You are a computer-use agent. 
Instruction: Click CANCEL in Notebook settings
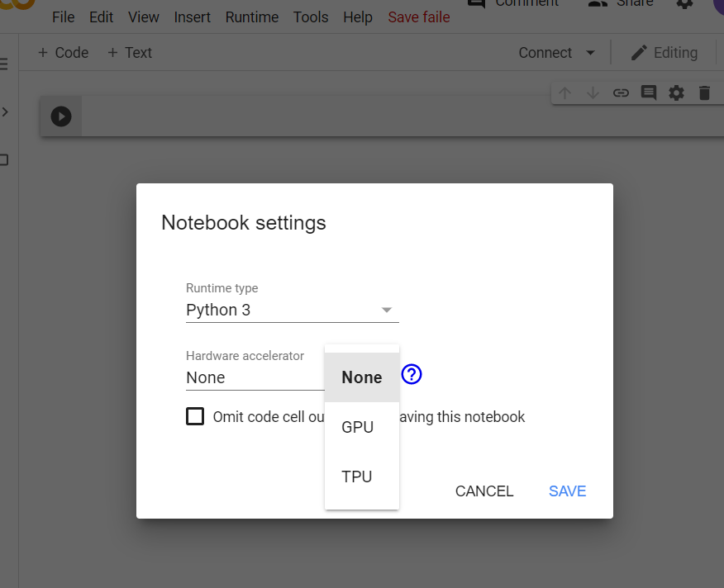484,491
